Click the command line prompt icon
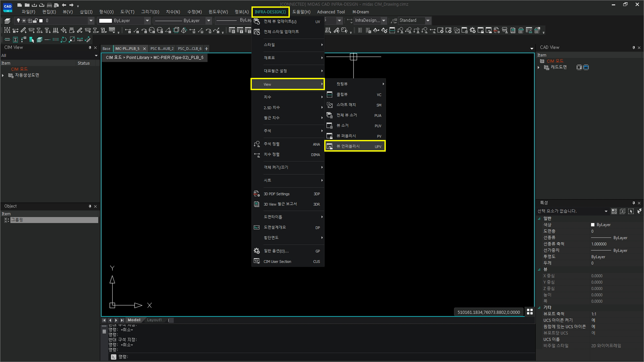Viewport: 644px width, 362px height. tap(113, 357)
